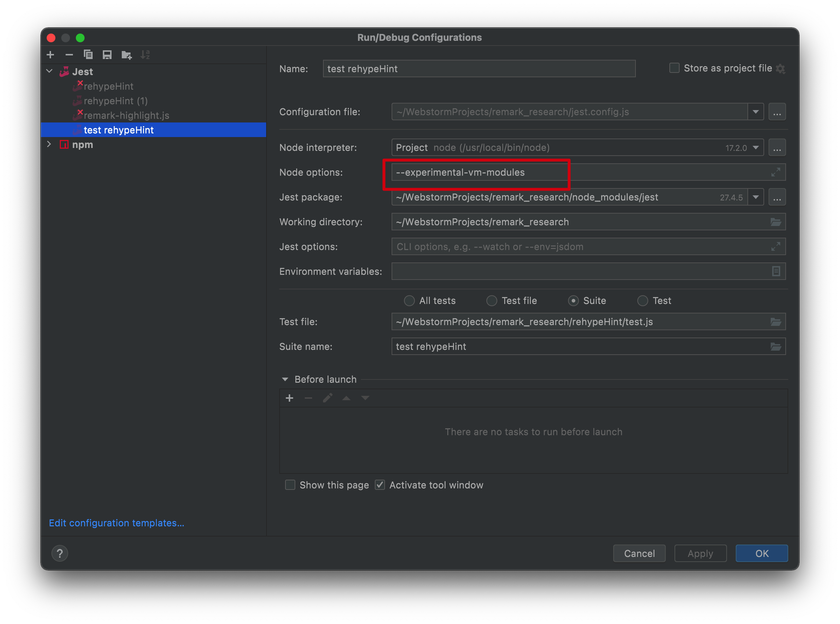Select the test rehypeHint configuration

[x=153, y=130]
